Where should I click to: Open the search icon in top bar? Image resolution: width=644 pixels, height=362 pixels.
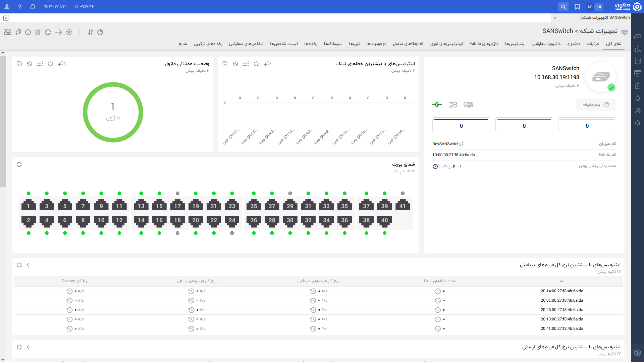tap(563, 7)
